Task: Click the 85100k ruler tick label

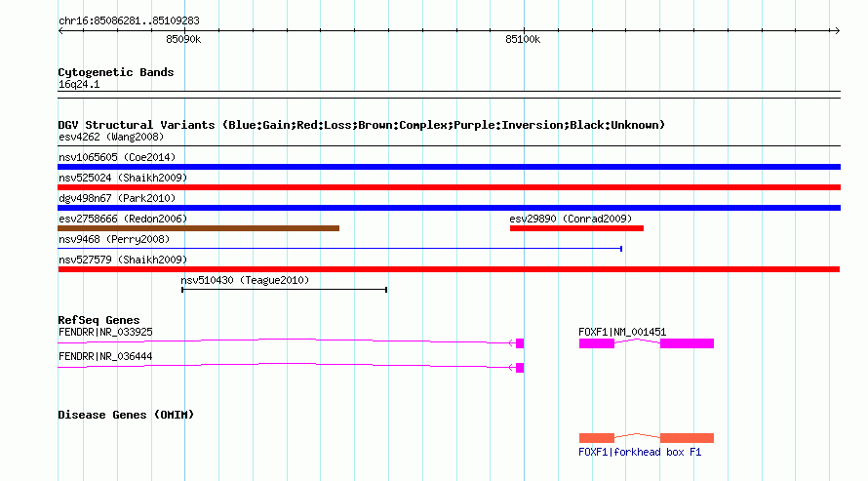Action: point(523,39)
